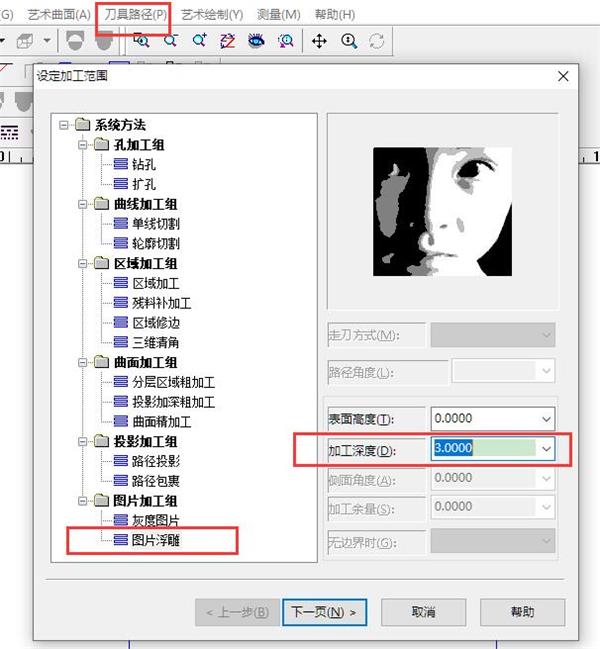Image resolution: width=600 pixels, height=649 pixels.
Task: Collapse the 投影加工组 group
Action: [82, 442]
